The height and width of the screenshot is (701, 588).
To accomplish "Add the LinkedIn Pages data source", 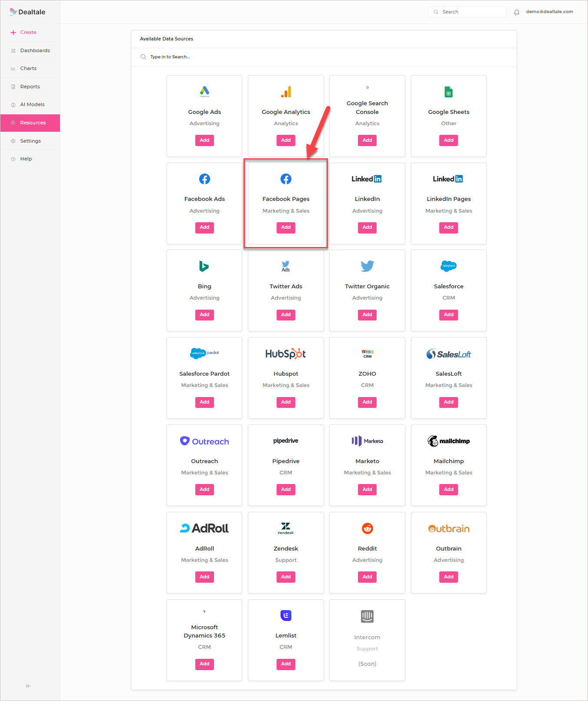I will pos(448,227).
